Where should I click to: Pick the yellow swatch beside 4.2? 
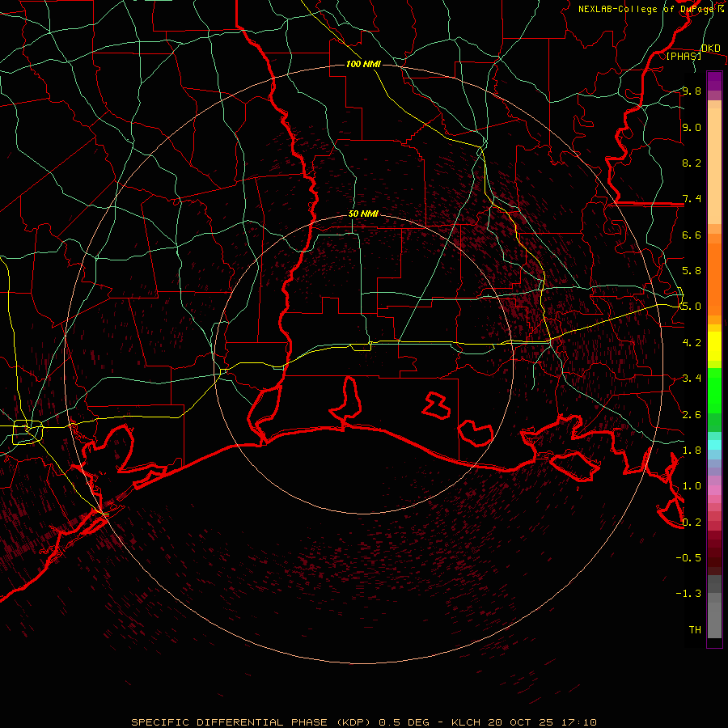(714, 346)
